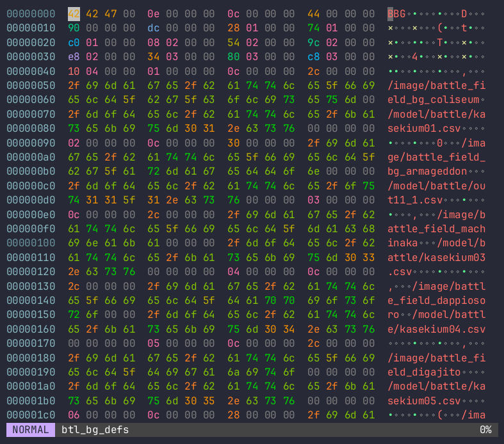
Task: Click offset 00000070 in address column
Action: click(x=31, y=114)
